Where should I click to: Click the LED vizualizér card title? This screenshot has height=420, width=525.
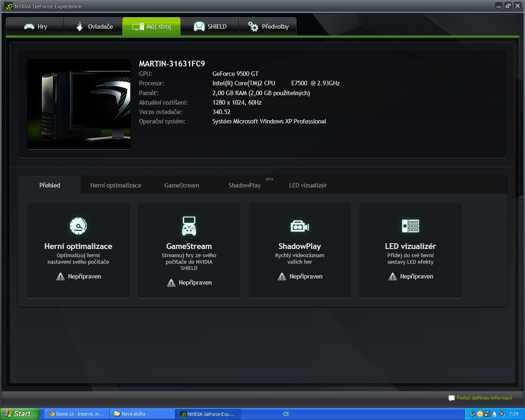click(411, 246)
